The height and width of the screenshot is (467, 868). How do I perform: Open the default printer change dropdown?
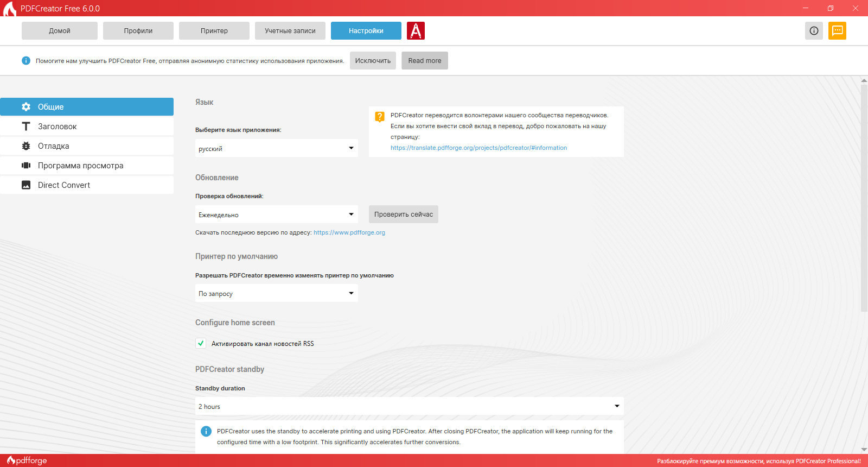tap(277, 293)
